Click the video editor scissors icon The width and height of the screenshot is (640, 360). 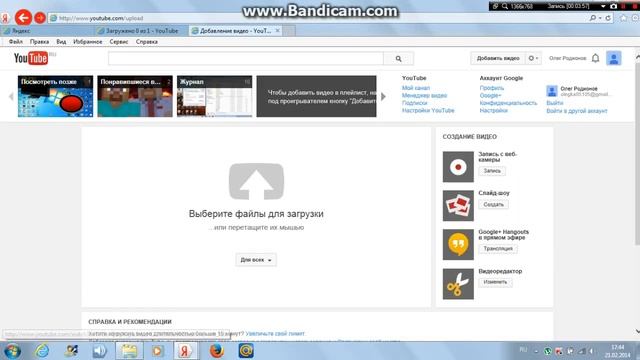[458, 284]
